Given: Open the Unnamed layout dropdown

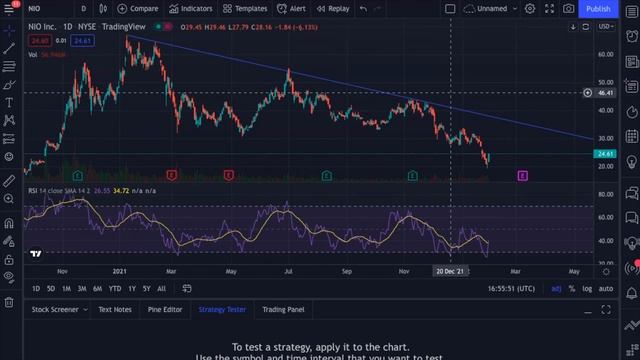Looking at the screenshot, I should click(491, 9).
